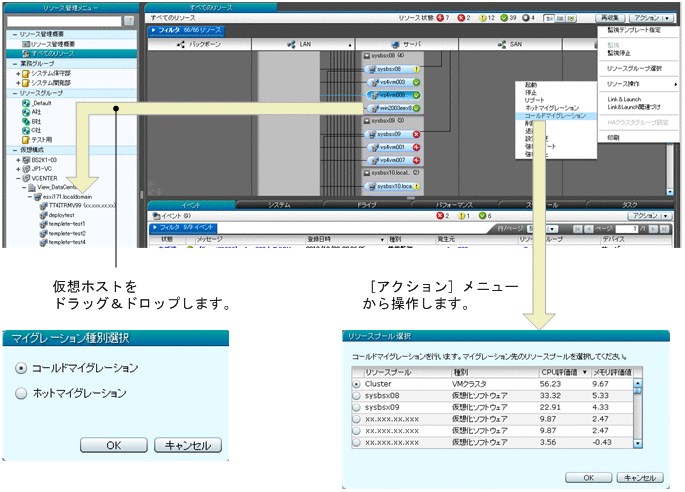Click the vs4vm001 virtual machine node
Viewport: 685px width, 492px height.
click(394, 147)
